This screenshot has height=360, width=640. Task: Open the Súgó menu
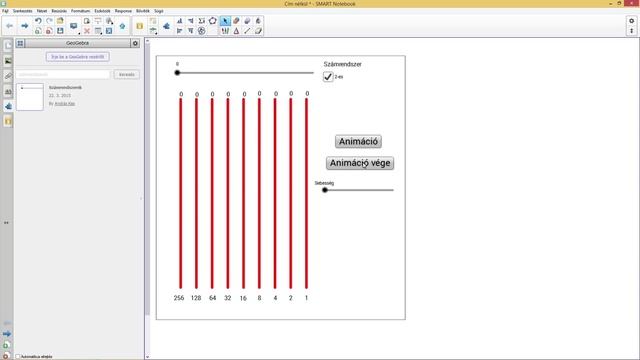point(159,11)
